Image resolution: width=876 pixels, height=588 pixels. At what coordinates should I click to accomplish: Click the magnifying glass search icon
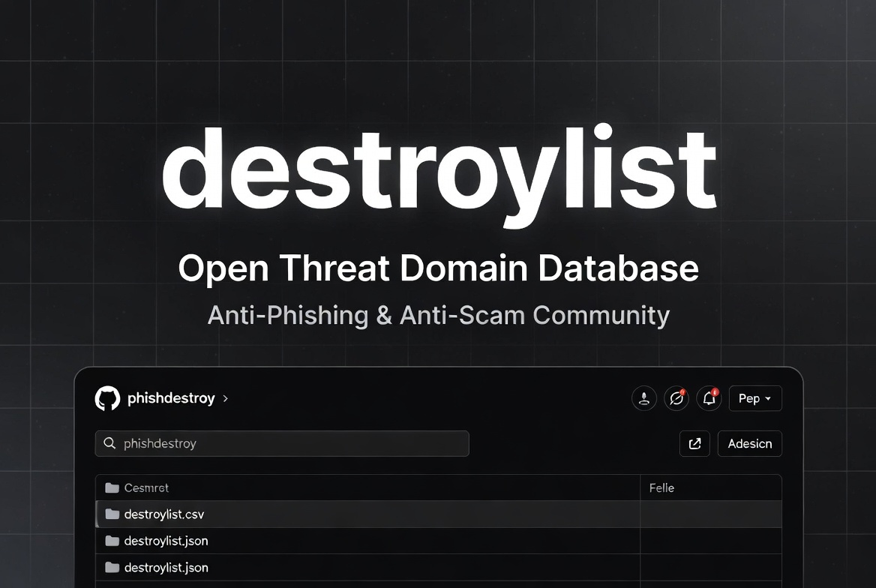[x=108, y=443]
